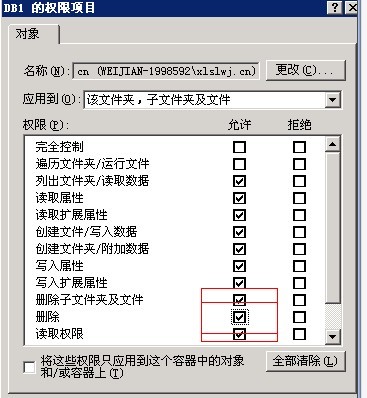Click the 名称 field with user name
This screenshot has height=398, width=367.
coord(166,71)
